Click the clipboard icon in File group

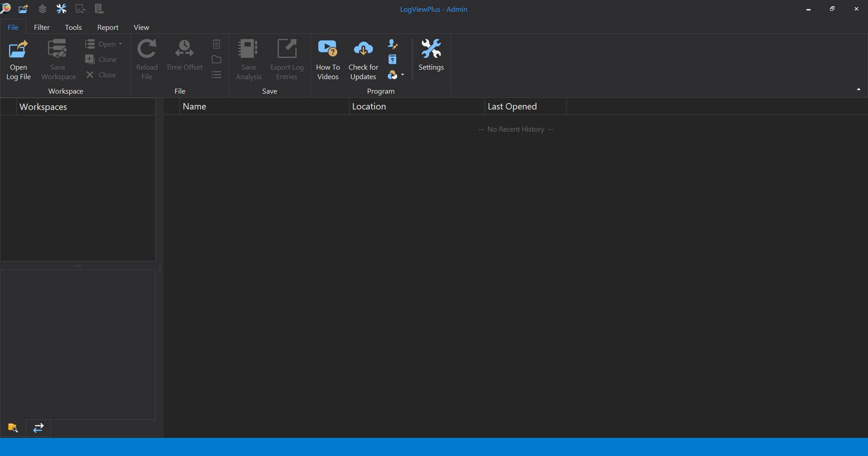pyautogui.click(x=217, y=44)
